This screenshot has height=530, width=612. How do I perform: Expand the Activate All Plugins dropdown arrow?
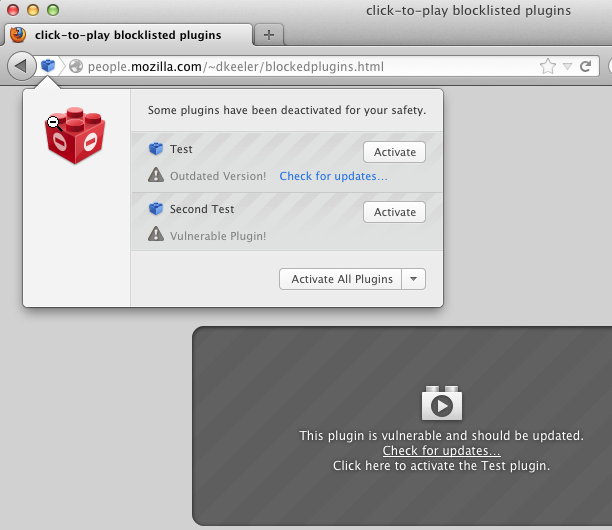tap(413, 279)
